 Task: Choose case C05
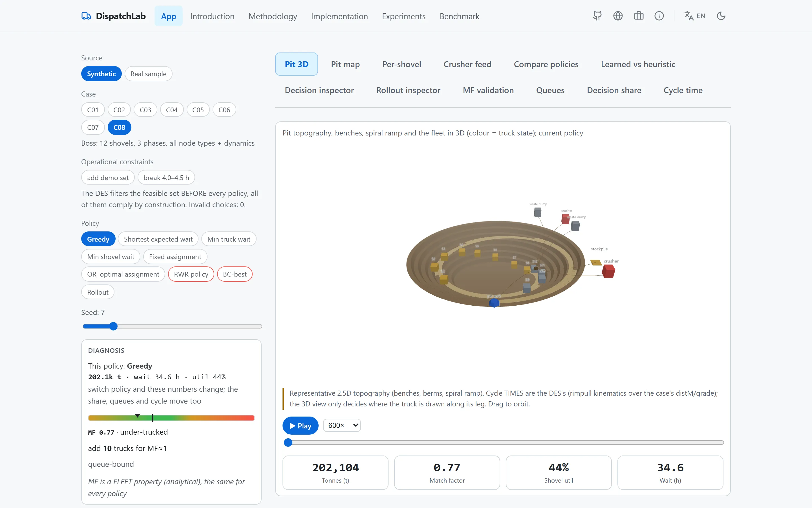[x=198, y=110]
